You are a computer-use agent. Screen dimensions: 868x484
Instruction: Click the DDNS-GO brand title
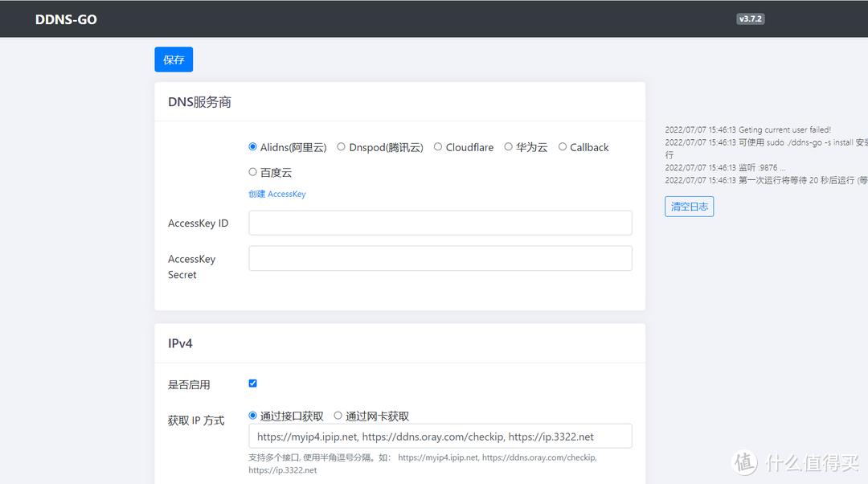(66, 19)
